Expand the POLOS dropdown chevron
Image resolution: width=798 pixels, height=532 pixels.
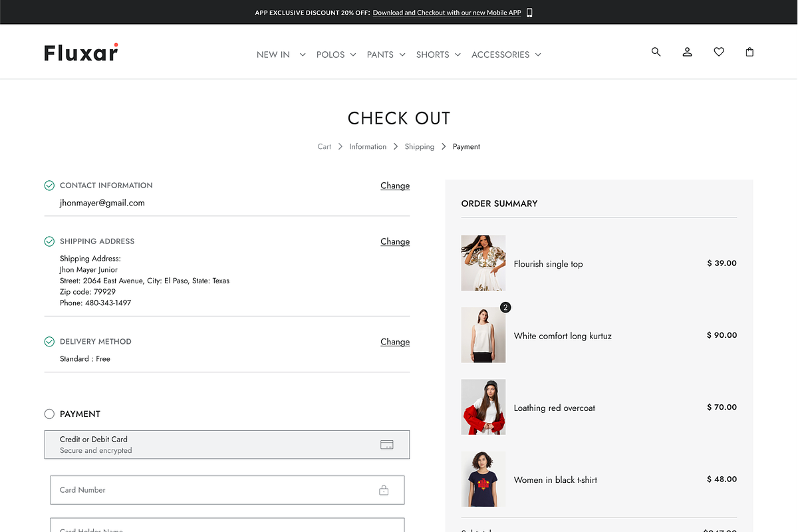(x=353, y=55)
